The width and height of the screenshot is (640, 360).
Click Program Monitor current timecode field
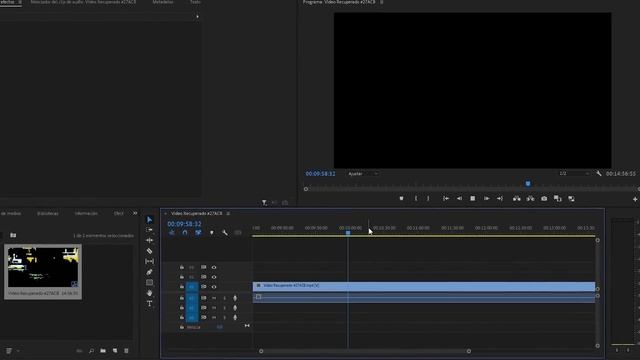[x=320, y=173]
